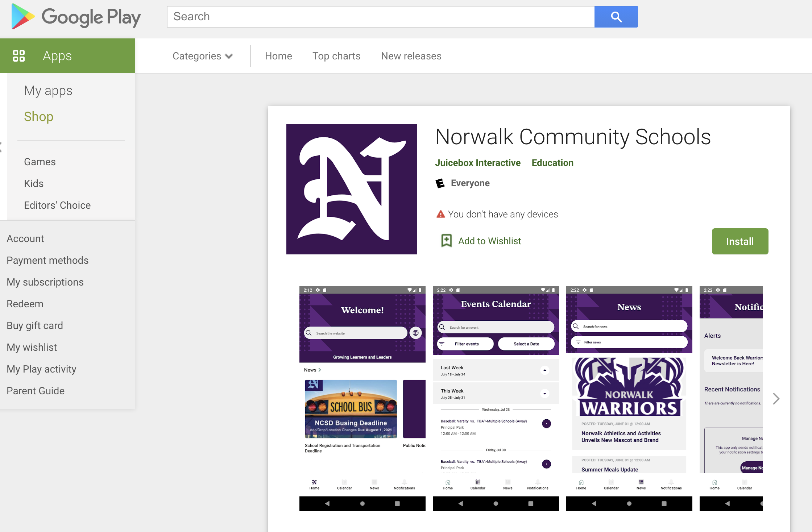
Task: Click the blue search magnifier button
Action: click(x=616, y=17)
